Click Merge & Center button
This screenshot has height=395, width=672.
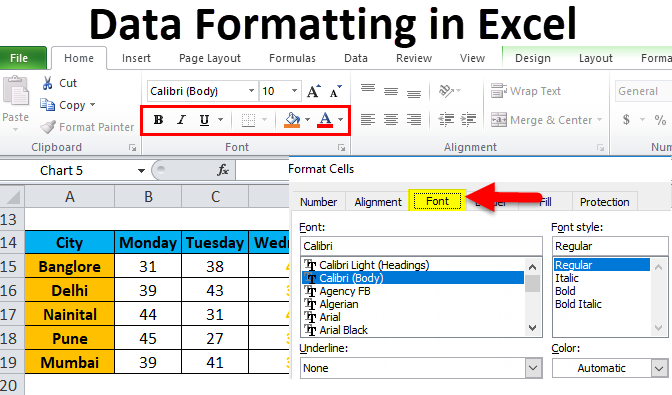click(x=542, y=120)
